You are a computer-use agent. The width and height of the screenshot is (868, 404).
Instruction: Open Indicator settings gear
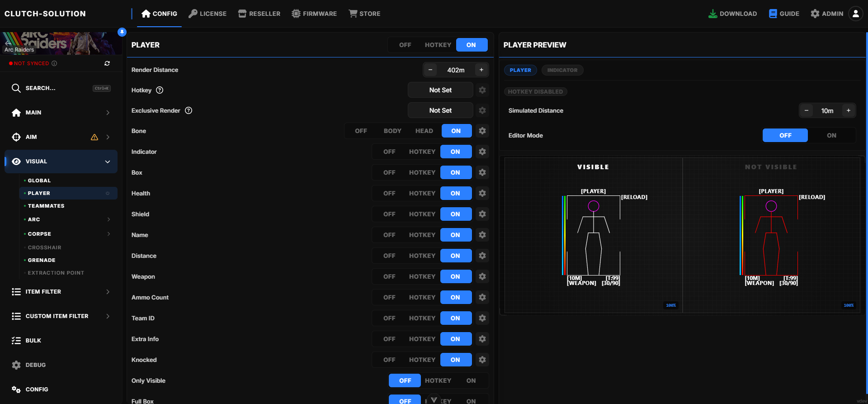(482, 152)
